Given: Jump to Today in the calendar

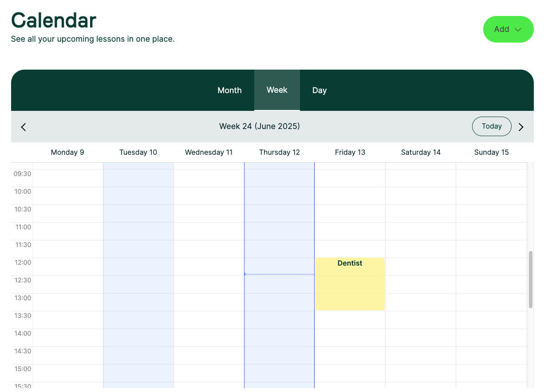Looking at the screenshot, I should (x=492, y=126).
